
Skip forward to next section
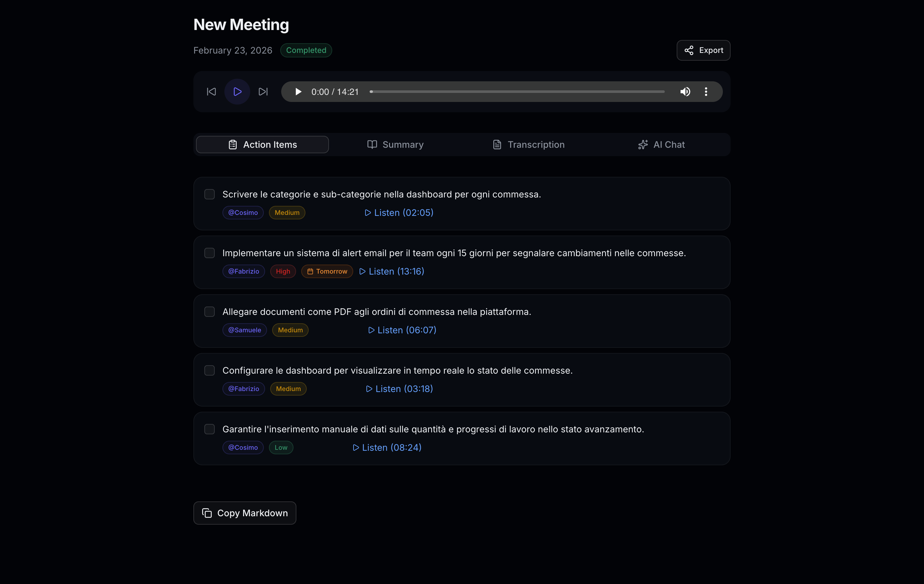[263, 92]
